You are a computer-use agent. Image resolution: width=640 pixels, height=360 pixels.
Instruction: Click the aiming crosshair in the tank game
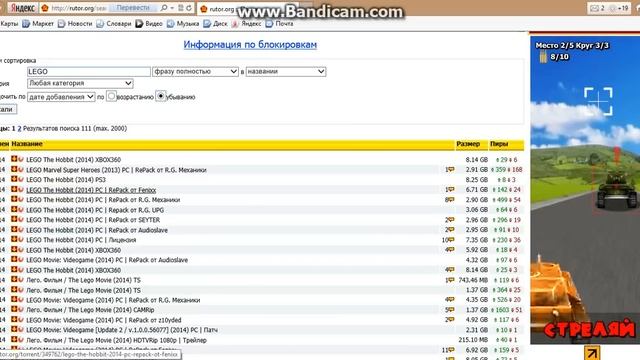[x=598, y=101]
